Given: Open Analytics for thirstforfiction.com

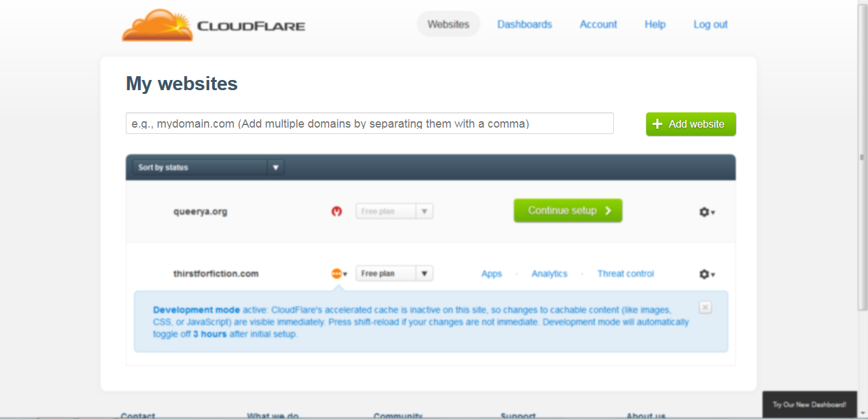Looking at the screenshot, I should [550, 274].
